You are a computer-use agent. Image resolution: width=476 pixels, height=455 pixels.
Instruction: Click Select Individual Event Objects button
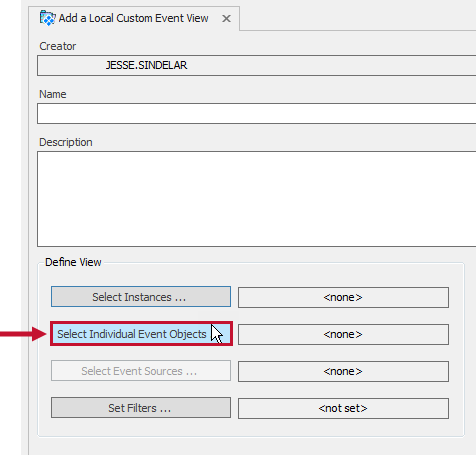click(141, 334)
